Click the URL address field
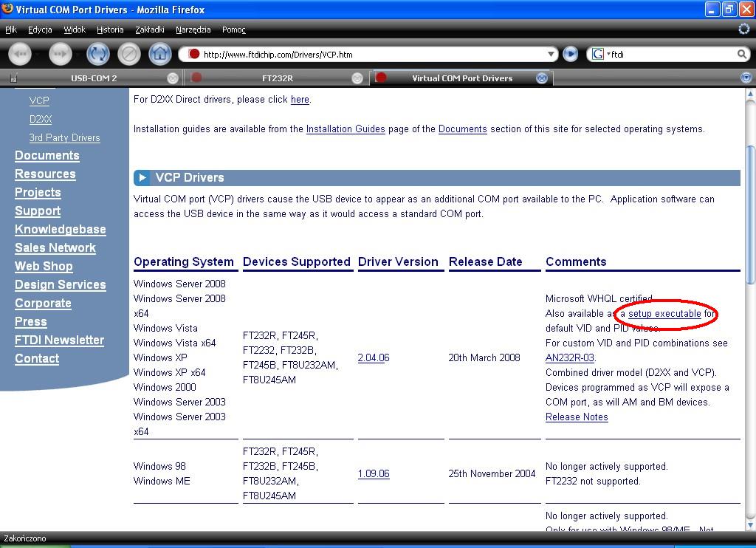This screenshot has width=756, height=548. 368,54
